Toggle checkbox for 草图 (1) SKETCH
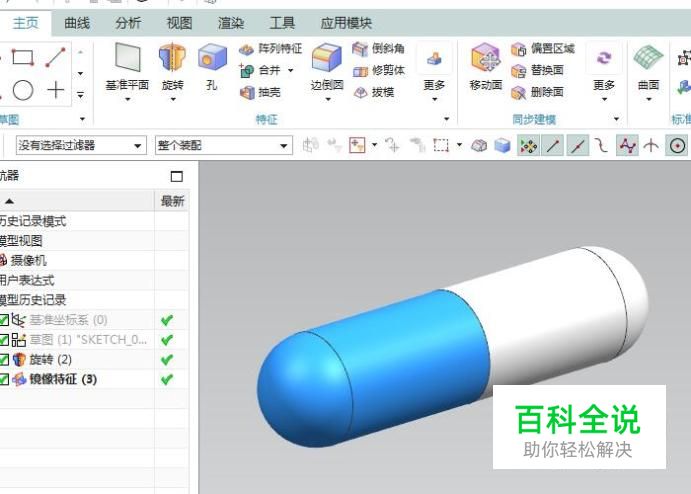 click(x=4, y=340)
